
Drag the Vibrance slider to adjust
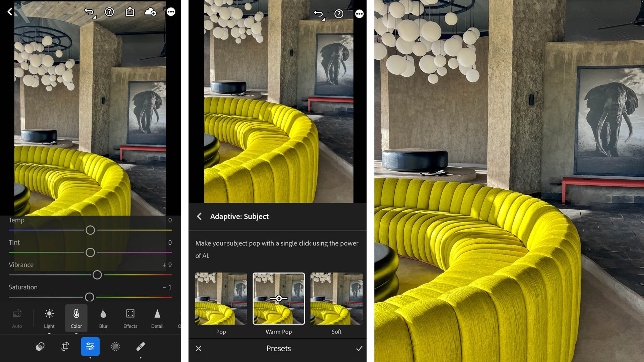pos(97,274)
